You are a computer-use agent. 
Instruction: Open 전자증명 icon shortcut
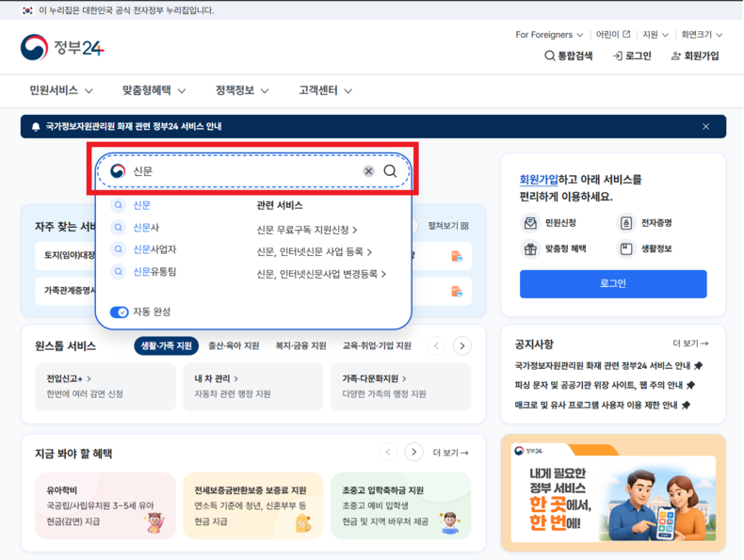pos(626,223)
